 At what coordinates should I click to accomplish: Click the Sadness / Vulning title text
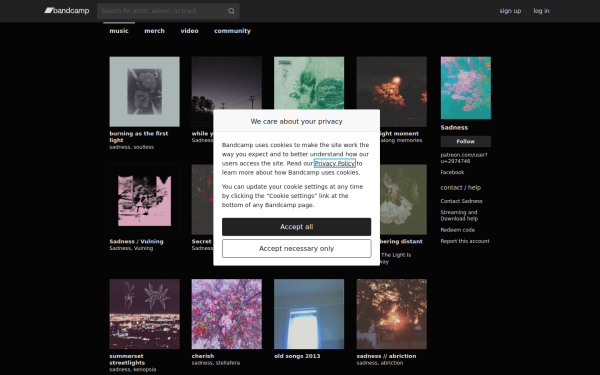pyautogui.click(x=136, y=241)
